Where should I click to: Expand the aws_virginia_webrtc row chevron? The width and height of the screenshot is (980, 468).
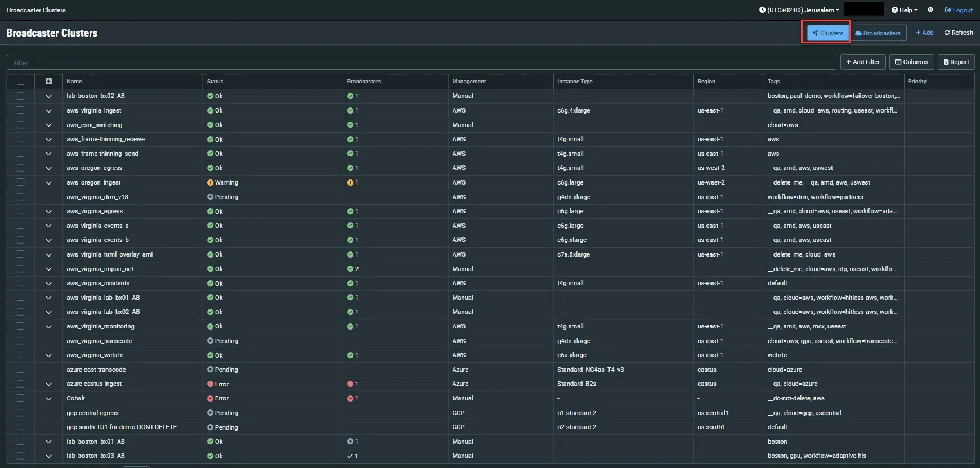(x=48, y=355)
